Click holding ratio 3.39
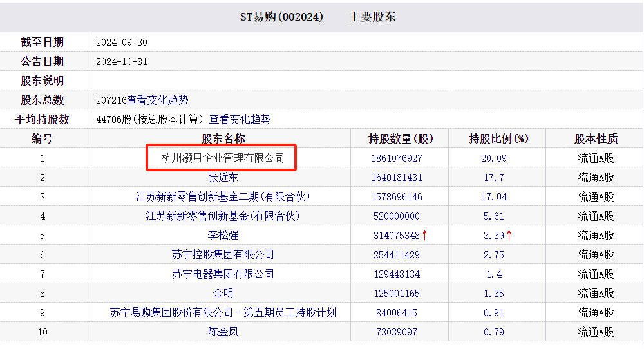This screenshot has height=349, width=644. point(494,235)
